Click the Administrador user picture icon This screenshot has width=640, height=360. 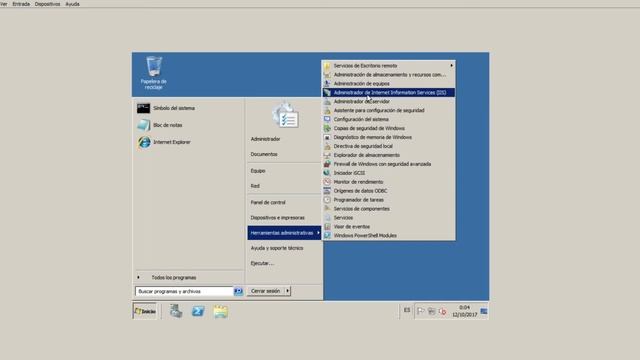click(286, 116)
